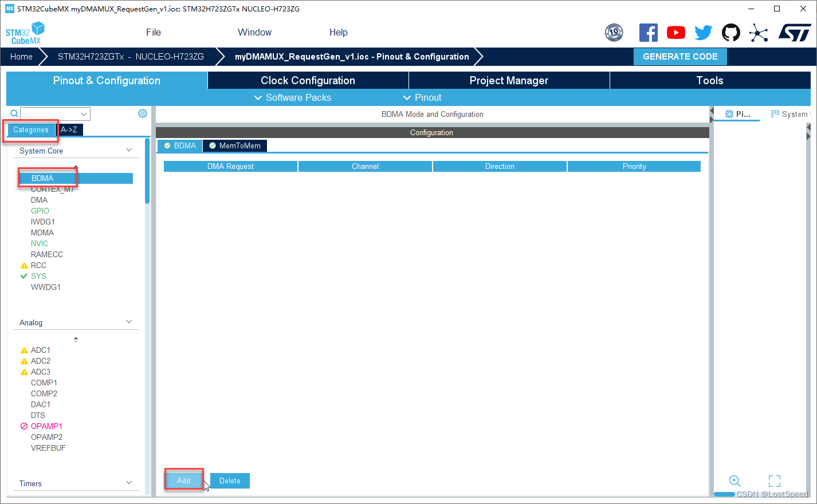
Task: Switch to Tools tab
Action: pyautogui.click(x=710, y=80)
